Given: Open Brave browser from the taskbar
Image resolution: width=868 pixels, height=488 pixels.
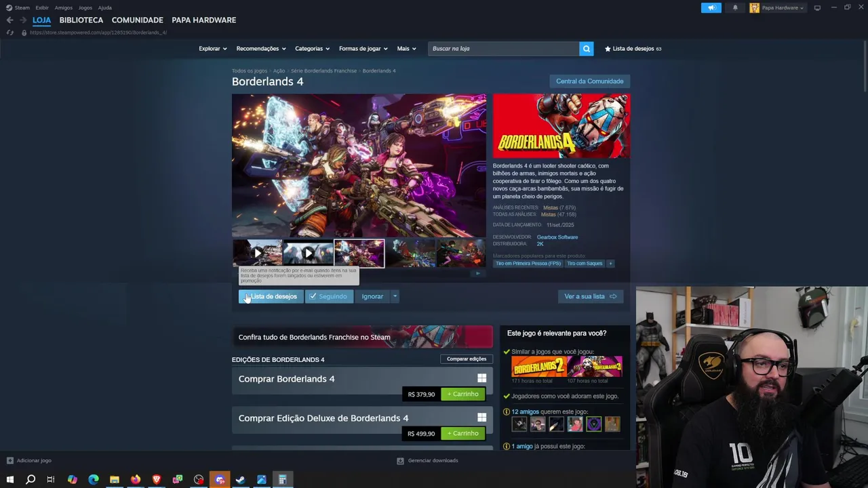Looking at the screenshot, I should click(157, 480).
